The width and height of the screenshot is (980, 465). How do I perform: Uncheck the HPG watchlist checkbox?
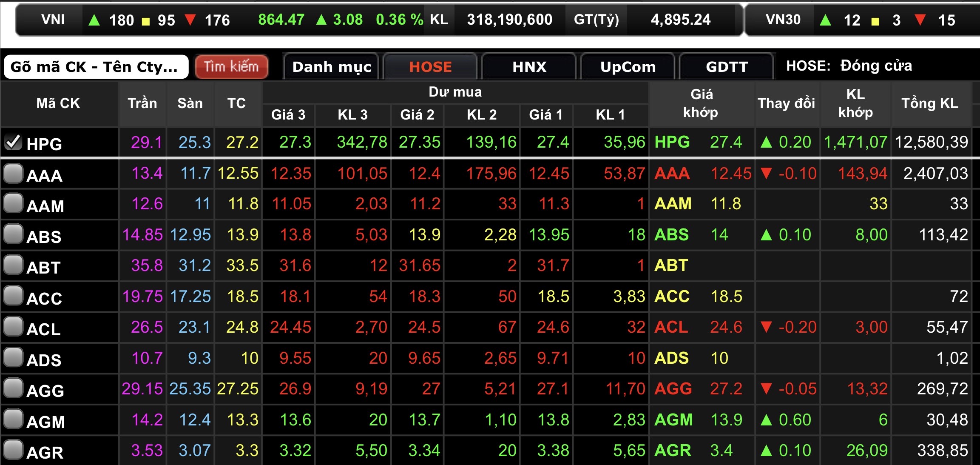pos(13,142)
